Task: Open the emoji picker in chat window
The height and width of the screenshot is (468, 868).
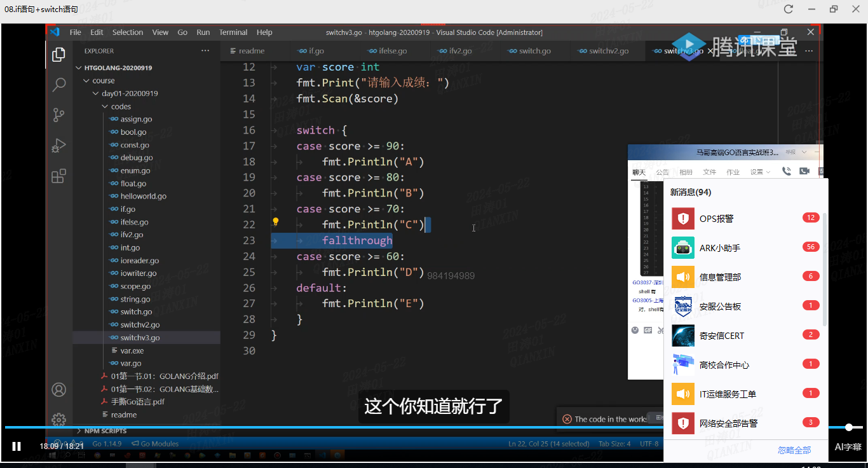Action: point(635,330)
